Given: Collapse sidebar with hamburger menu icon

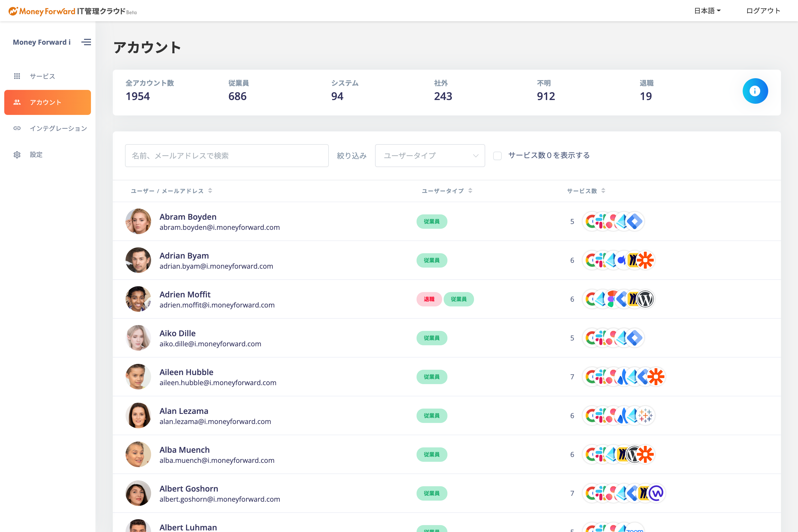Looking at the screenshot, I should (86, 42).
